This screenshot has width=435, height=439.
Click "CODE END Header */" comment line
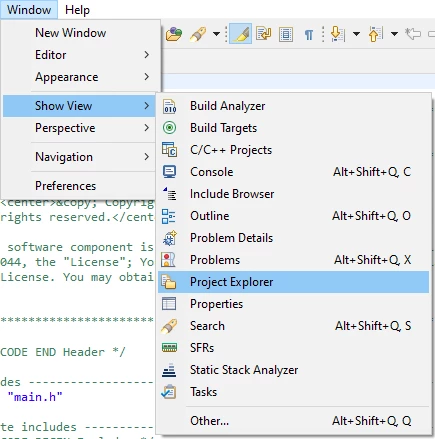coord(63,352)
